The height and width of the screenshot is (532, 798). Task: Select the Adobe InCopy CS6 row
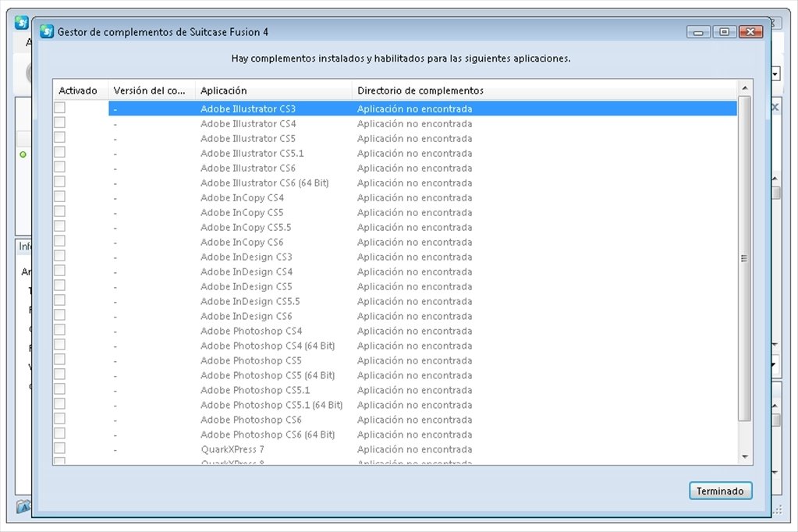pos(395,242)
